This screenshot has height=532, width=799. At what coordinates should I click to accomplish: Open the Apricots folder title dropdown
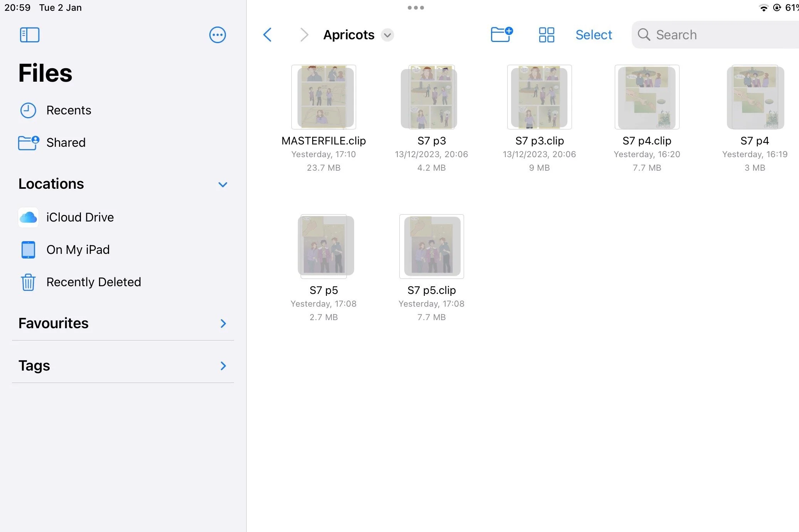coord(387,35)
